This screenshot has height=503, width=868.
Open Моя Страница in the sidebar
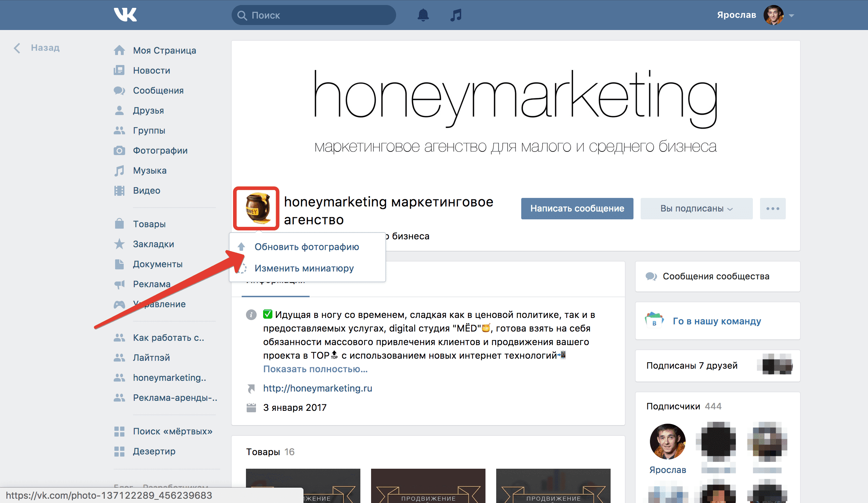click(164, 50)
